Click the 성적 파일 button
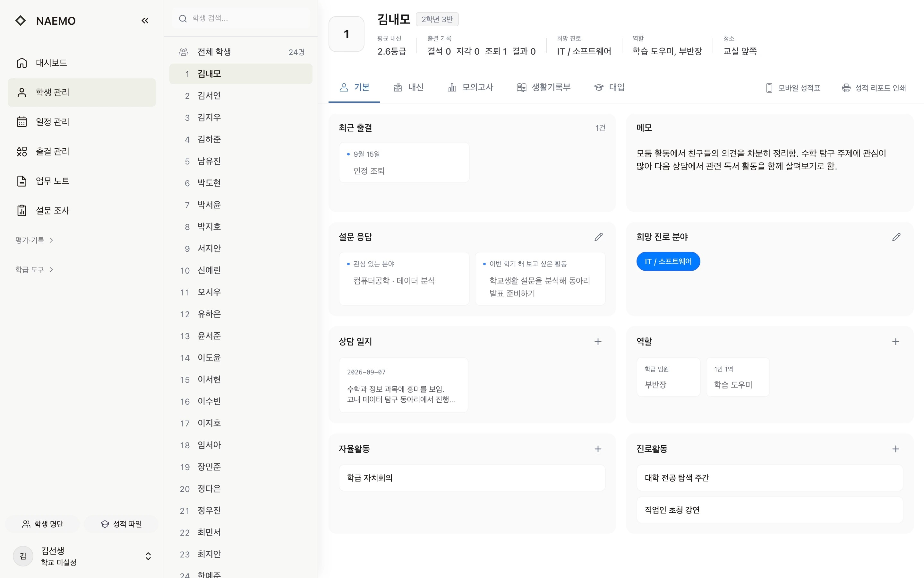The height and width of the screenshot is (578, 924). click(121, 524)
